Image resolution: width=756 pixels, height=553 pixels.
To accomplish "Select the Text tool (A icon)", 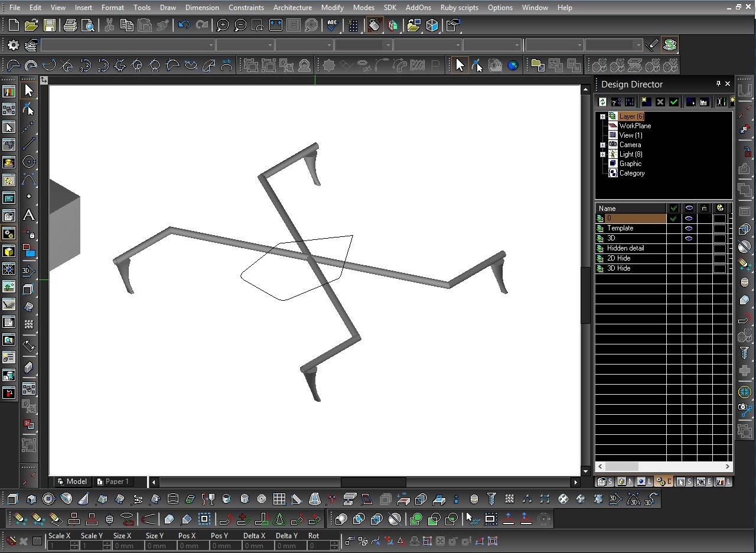I will [x=28, y=216].
